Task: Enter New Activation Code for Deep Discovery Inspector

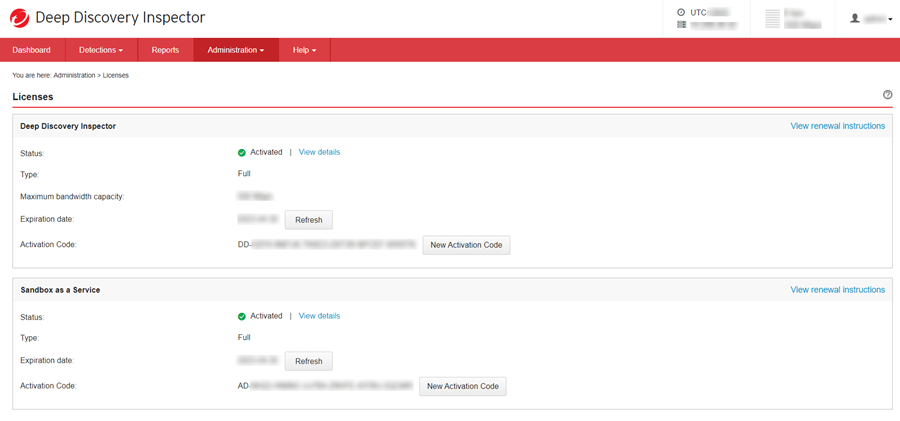Action: tap(466, 245)
